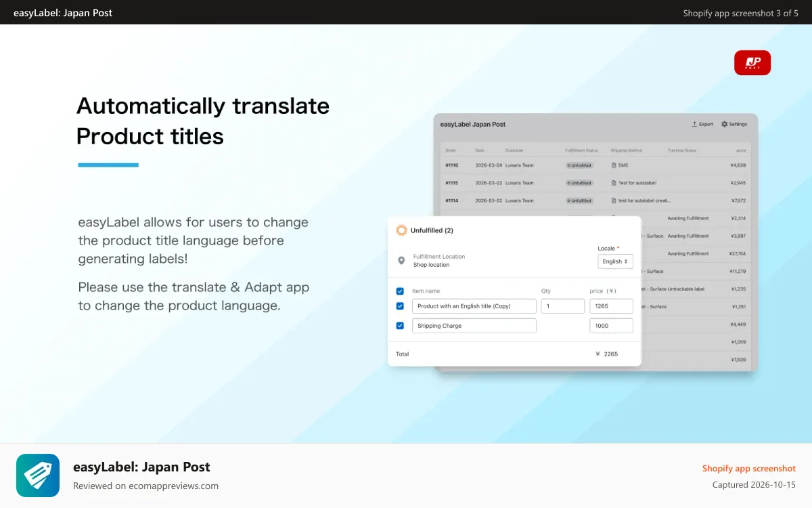Image resolution: width=812 pixels, height=508 pixels.
Task: Open order #1115 row
Action: 595,183
